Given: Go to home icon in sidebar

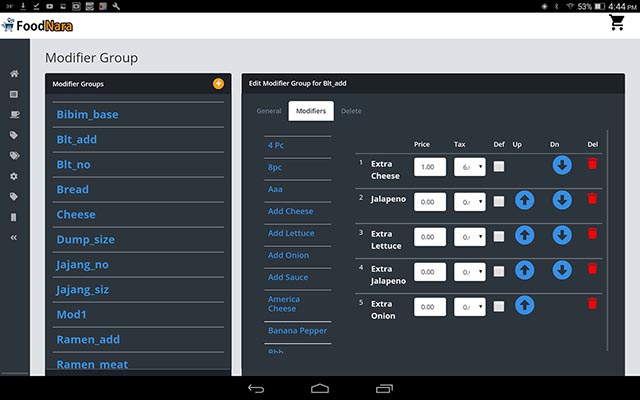Looking at the screenshot, I should pos(14,74).
